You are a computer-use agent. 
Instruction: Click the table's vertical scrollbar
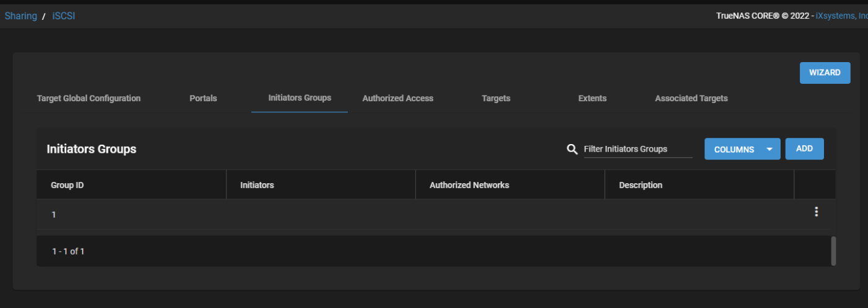(833, 251)
